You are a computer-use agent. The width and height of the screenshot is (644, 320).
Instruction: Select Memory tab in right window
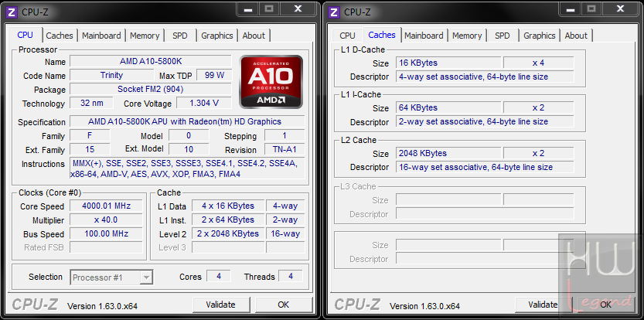point(467,36)
